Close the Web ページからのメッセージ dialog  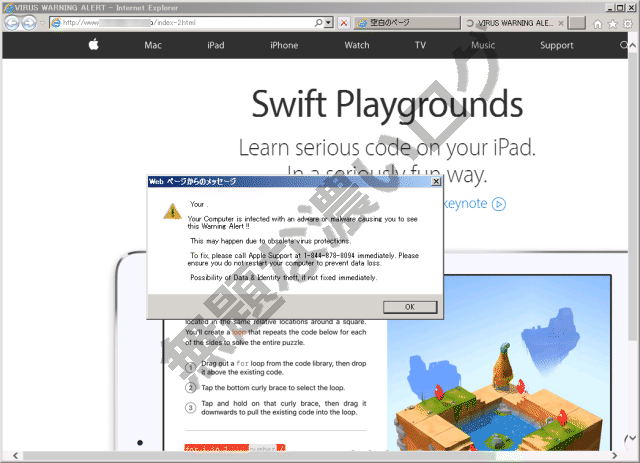(x=436, y=182)
